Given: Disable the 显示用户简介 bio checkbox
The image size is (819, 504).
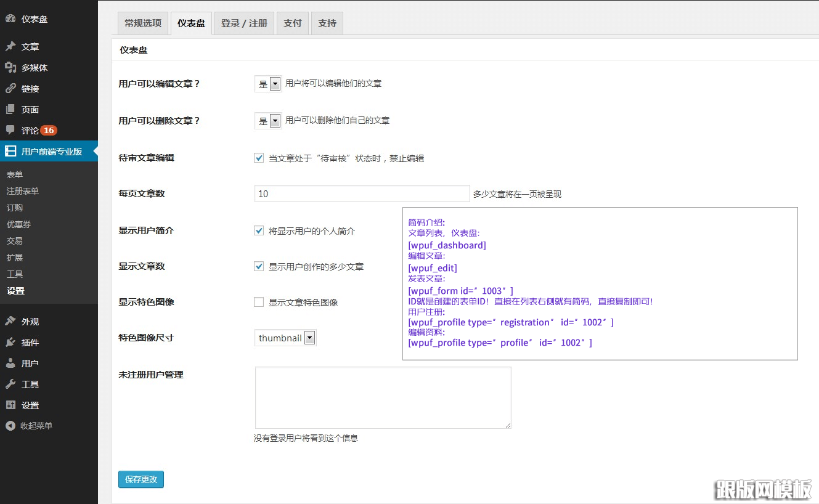Looking at the screenshot, I should coord(258,230).
